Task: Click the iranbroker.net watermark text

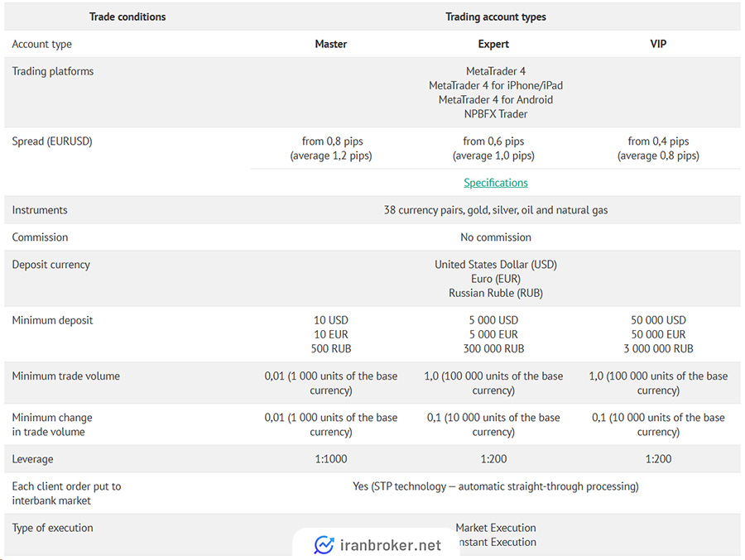Action: click(x=391, y=545)
